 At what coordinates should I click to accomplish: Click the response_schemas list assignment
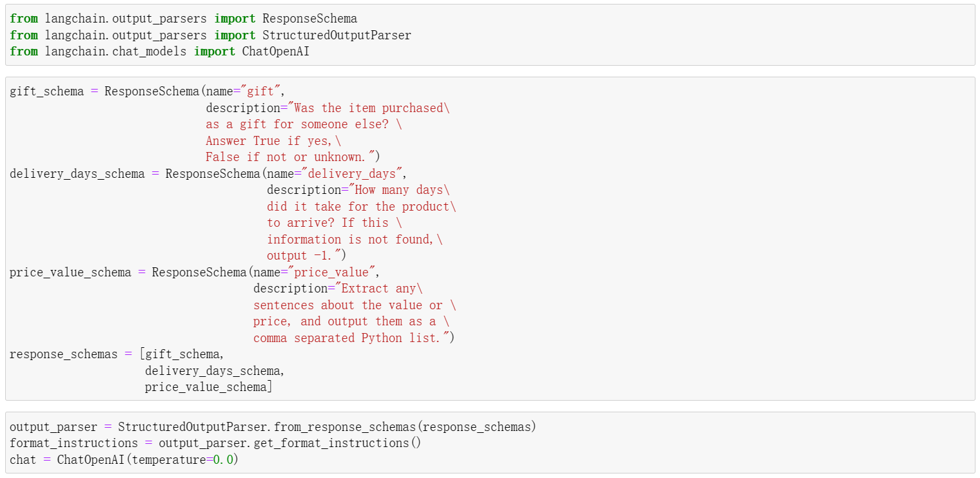[x=63, y=354]
